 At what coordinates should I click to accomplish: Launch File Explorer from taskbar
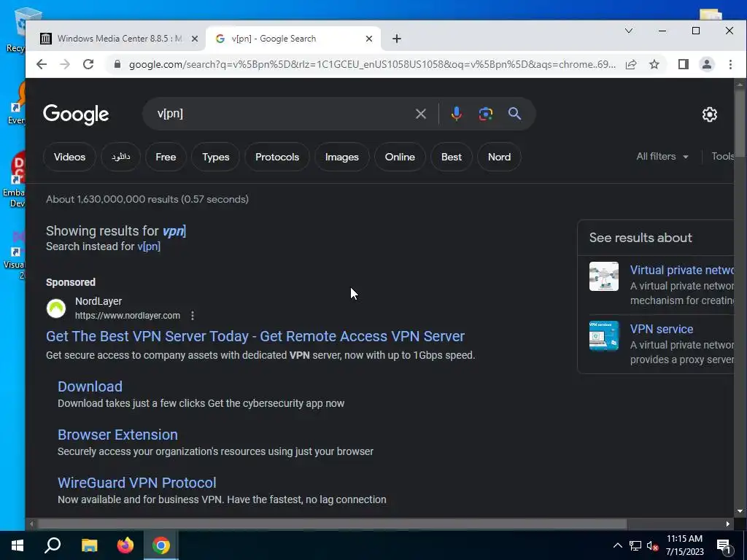[89, 545]
